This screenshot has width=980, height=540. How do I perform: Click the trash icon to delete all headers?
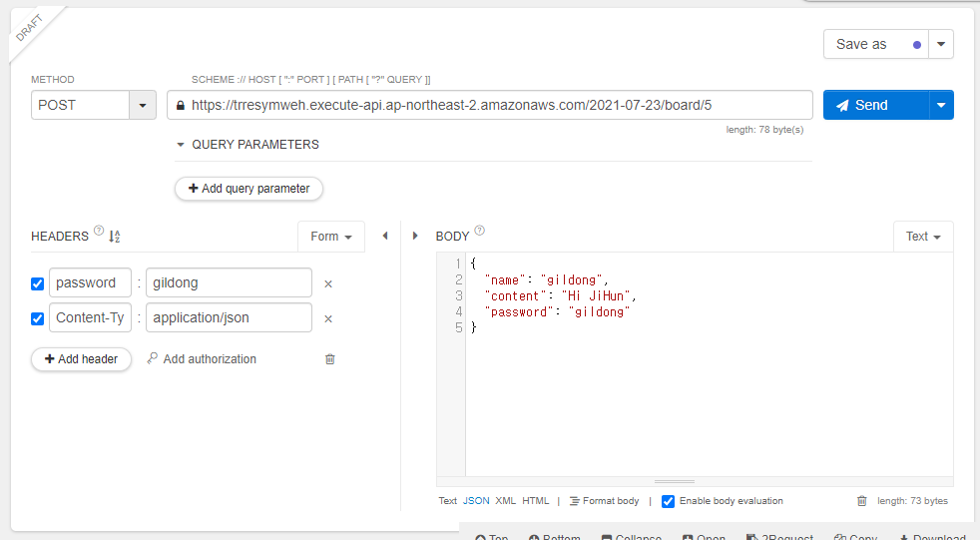330,359
